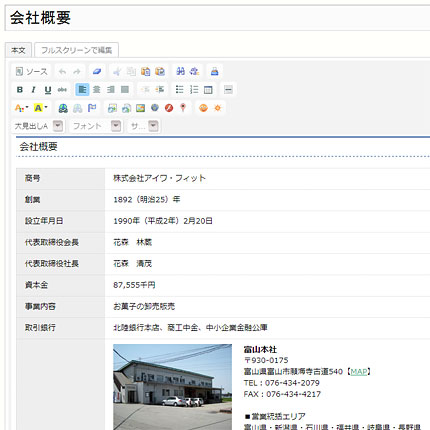Insert Flash with the red icon
430x430 pixels.
coord(169,108)
